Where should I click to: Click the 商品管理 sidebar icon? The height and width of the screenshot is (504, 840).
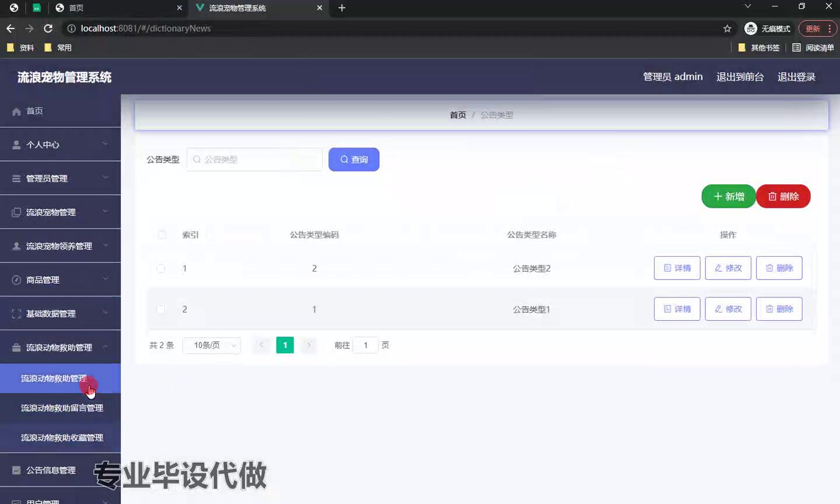(16, 280)
